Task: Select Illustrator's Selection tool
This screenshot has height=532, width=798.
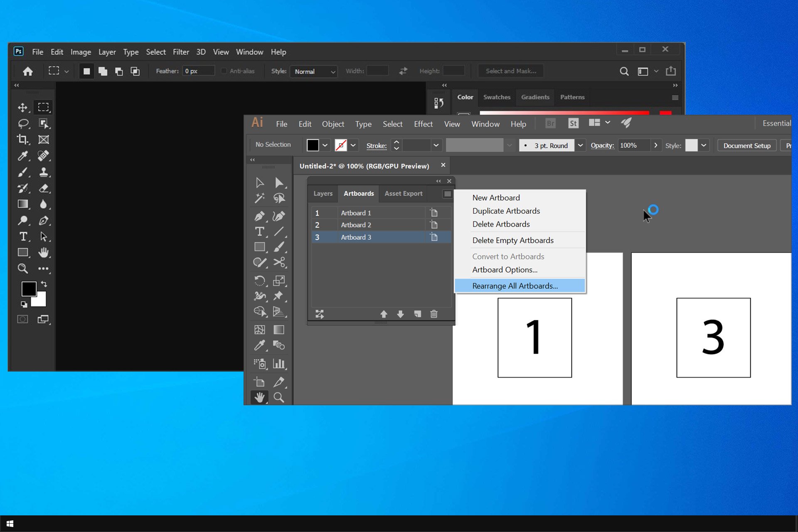Action: click(260, 183)
